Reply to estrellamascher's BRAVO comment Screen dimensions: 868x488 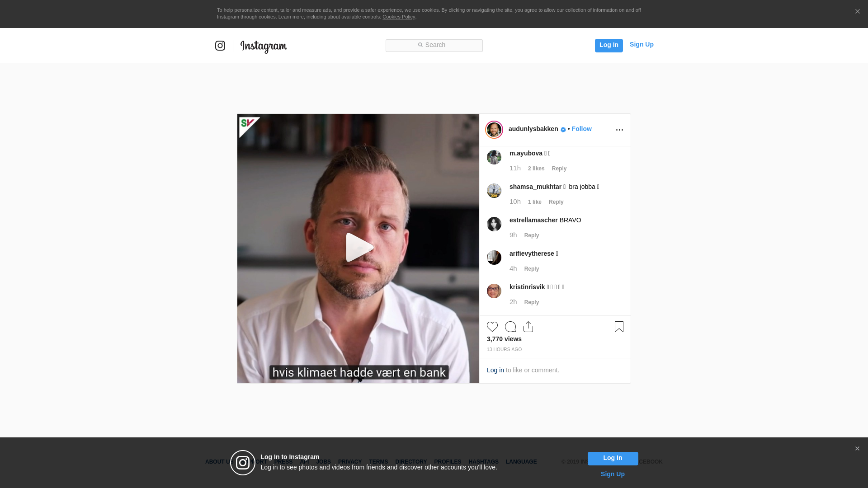tap(531, 235)
